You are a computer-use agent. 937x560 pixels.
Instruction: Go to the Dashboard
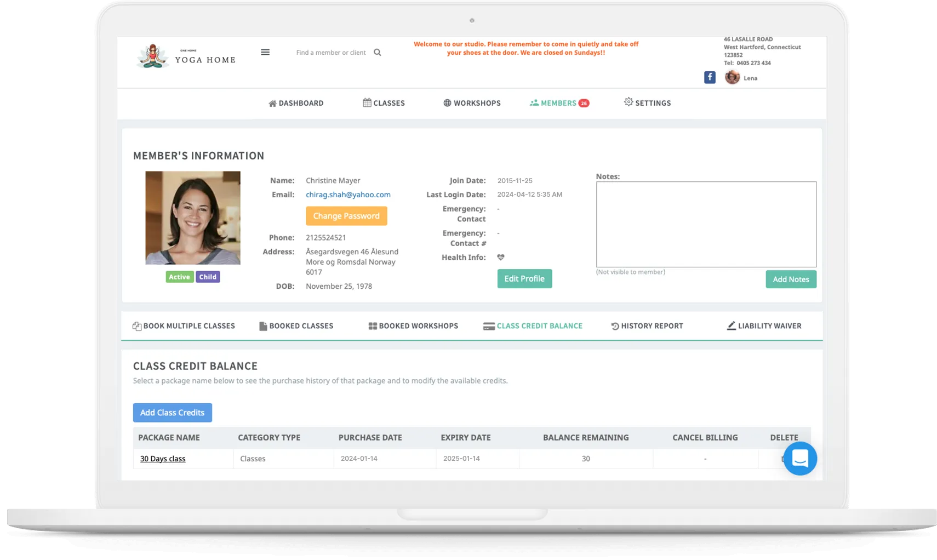click(296, 103)
